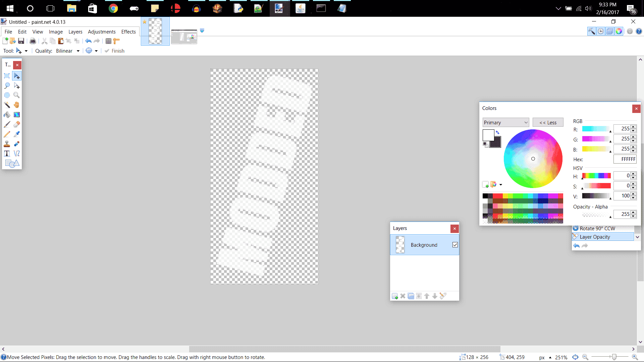Decrease the Opacity Alpha stepper
This screenshot has height=362, width=644.
coord(633,216)
